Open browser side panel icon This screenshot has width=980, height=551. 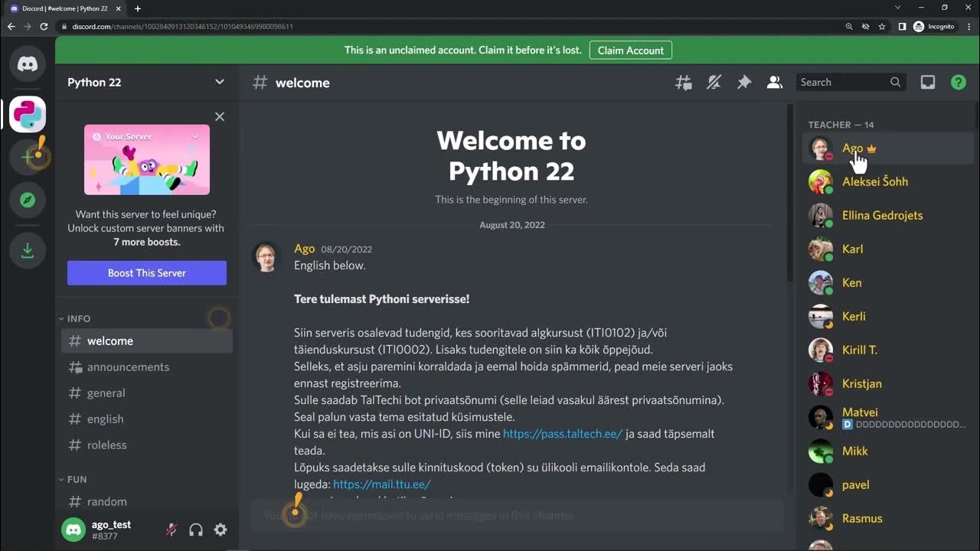click(x=902, y=26)
